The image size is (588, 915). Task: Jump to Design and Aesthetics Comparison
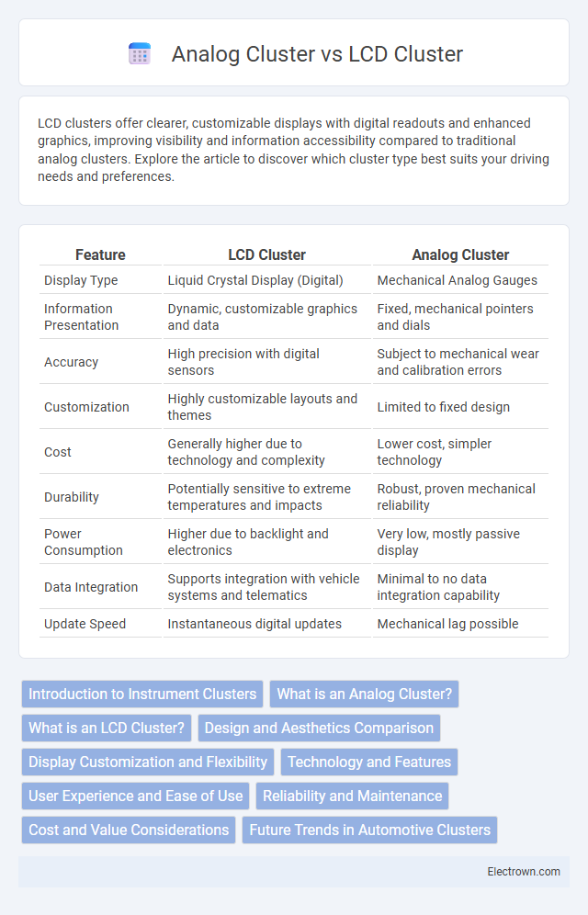coord(319,728)
